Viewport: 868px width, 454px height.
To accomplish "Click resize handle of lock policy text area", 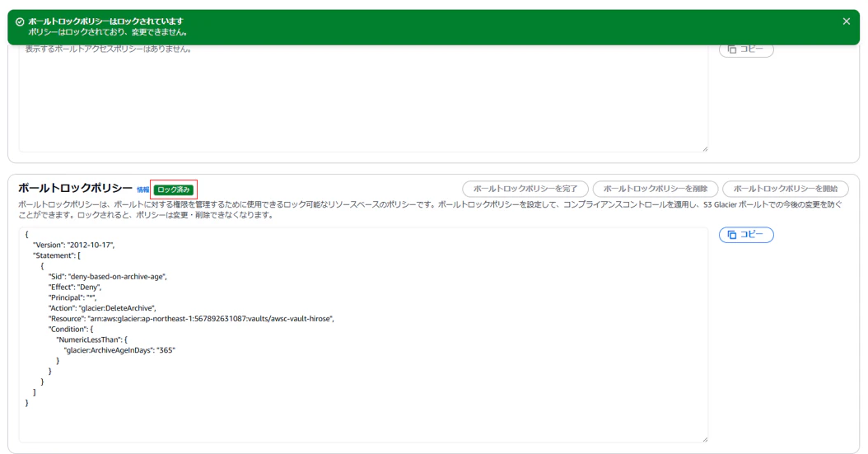I will (705, 440).
